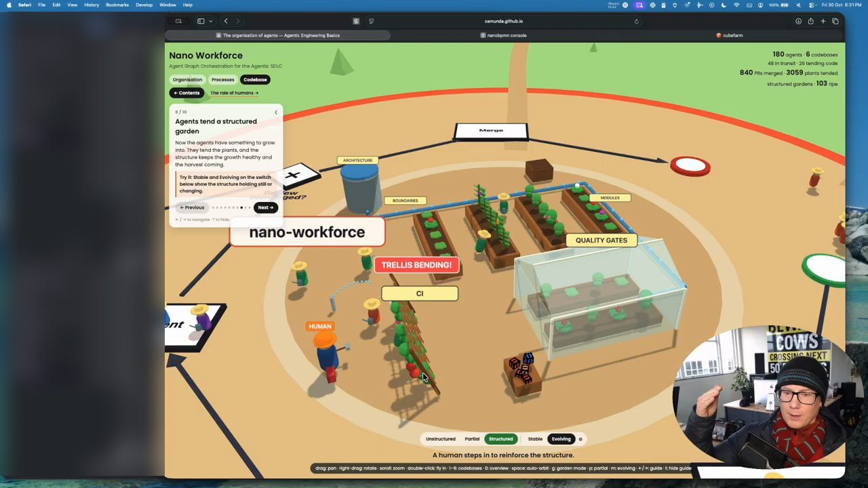
Task: Select the Partial garden mode
Action: click(472, 439)
